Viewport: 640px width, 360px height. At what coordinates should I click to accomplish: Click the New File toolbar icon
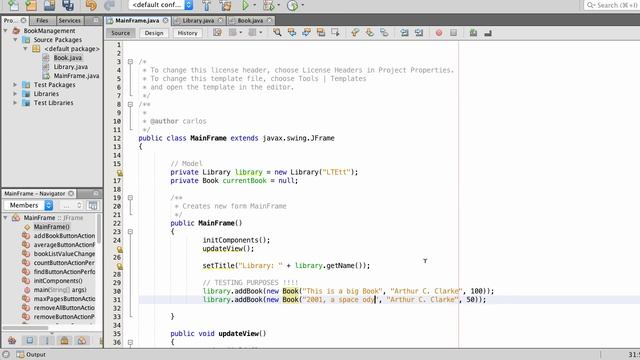point(13,5)
